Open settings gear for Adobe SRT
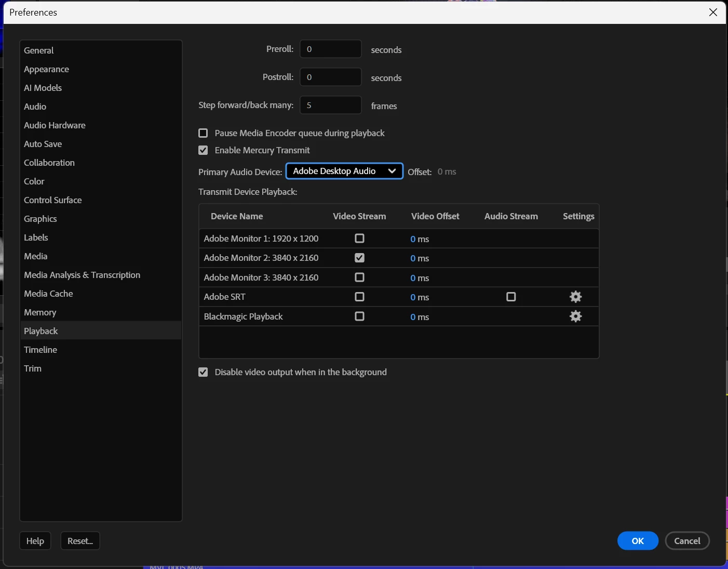 pos(575,297)
